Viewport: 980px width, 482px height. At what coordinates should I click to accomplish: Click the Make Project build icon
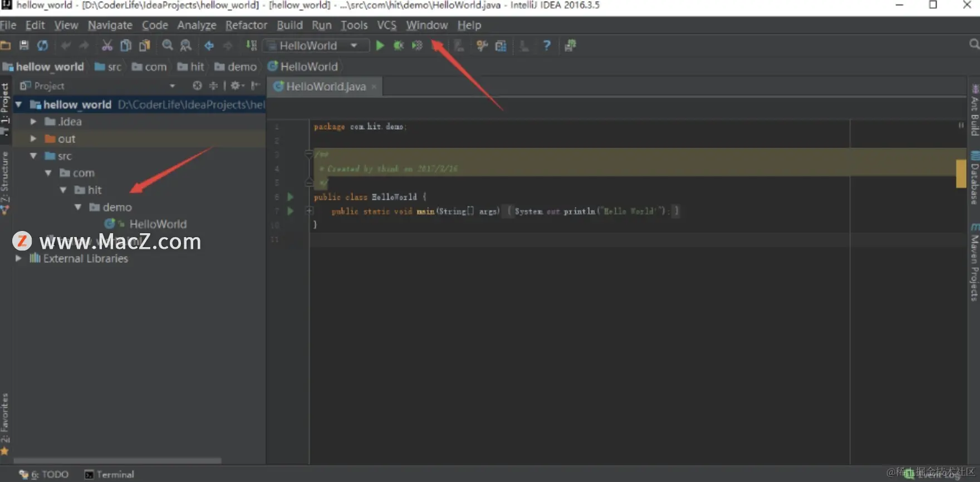[x=251, y=46]
